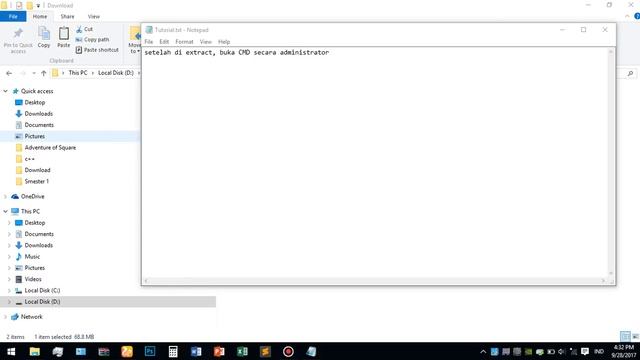Click the red record icon in taskbar
The width and height of the screenshot is (640, 360).
288,351
